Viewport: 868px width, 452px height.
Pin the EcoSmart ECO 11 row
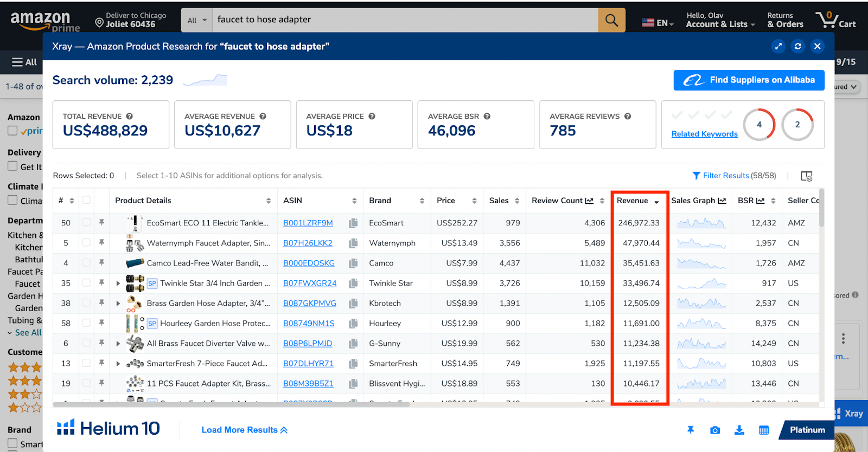101,222
